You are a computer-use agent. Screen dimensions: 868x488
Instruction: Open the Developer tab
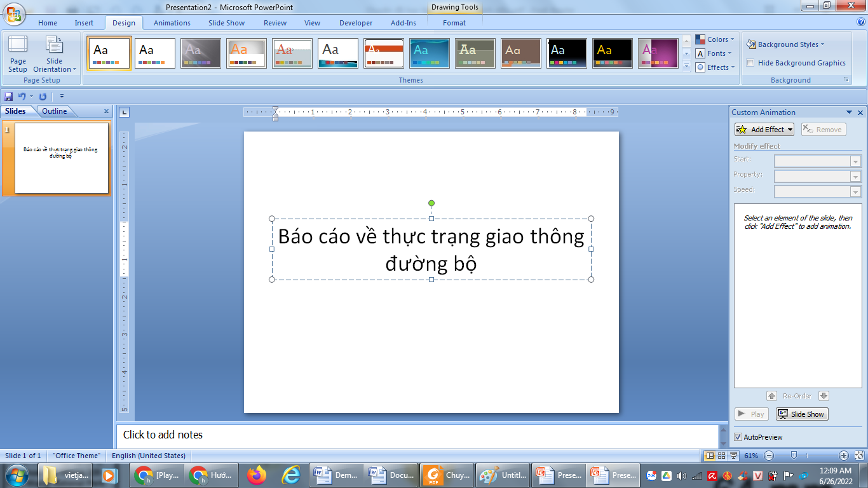click(356, 23)
